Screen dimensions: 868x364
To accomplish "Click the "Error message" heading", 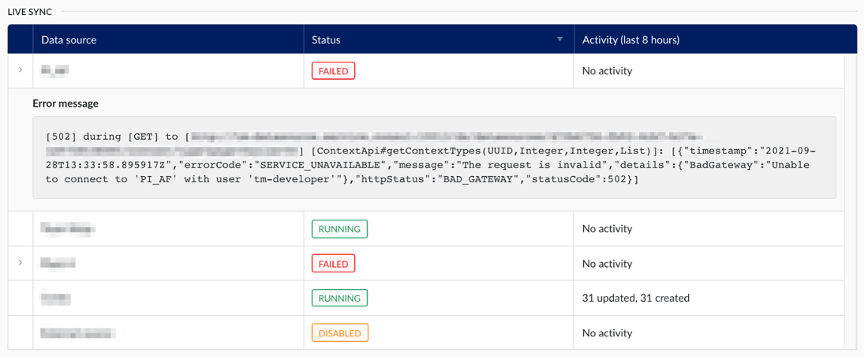I will pyautogui.click(x=65, y=103).
